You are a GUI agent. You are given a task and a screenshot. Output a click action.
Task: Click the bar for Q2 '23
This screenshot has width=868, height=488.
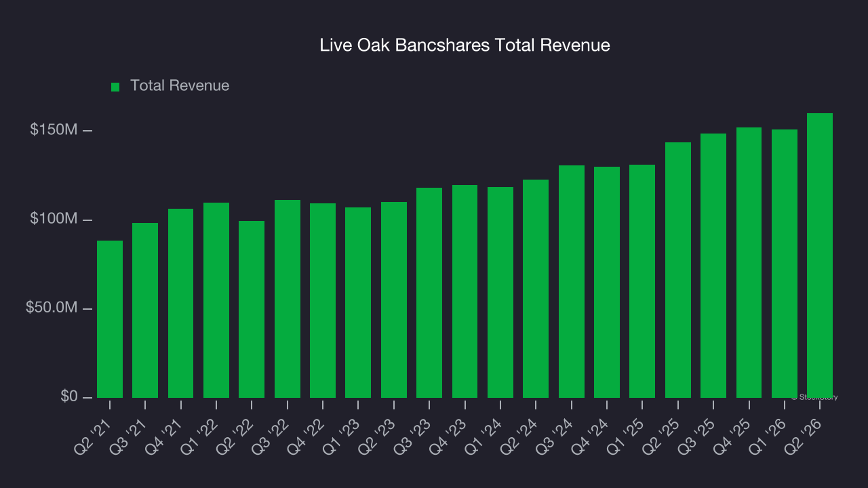click(394, 300)
